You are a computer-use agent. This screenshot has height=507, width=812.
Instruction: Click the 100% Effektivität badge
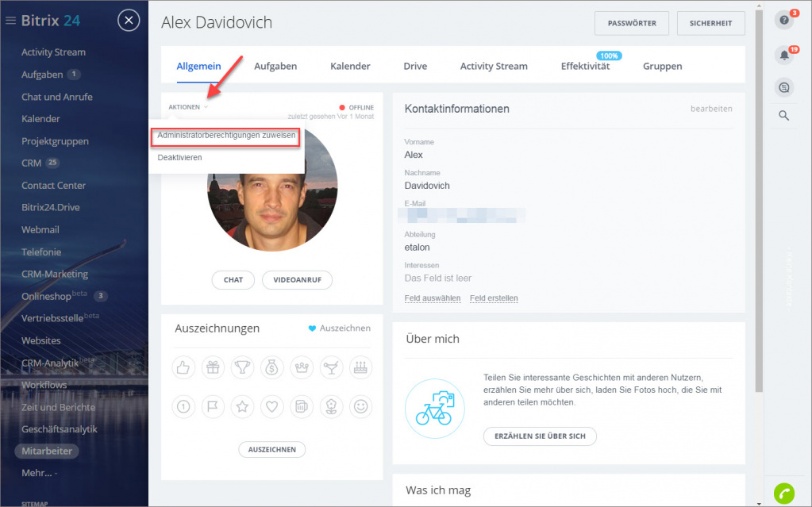tap(609, 56)
